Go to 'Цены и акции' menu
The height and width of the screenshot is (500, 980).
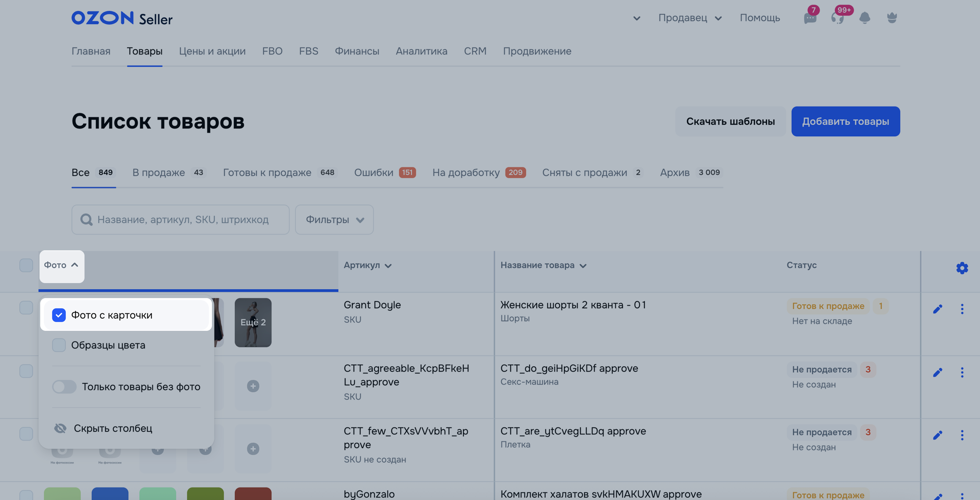pos(212,51)
